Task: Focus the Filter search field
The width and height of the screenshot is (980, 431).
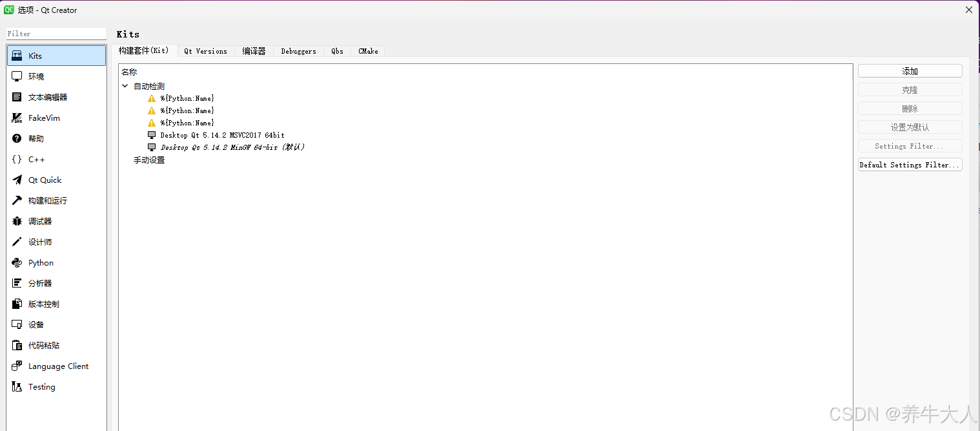Action: (x=56, y=34)
